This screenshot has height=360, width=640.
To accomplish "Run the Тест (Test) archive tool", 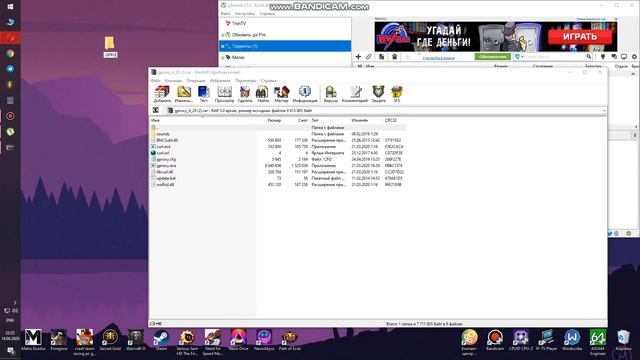I will click(x=203, y=94).
